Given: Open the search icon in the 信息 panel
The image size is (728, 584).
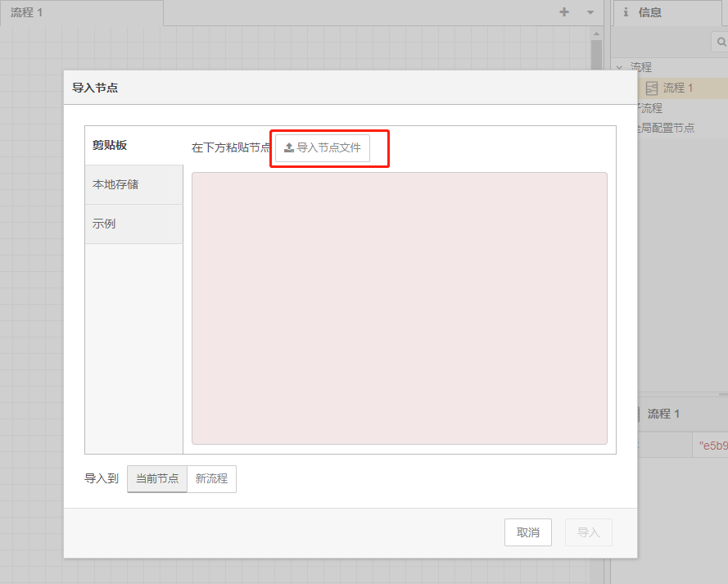Looking at the screenshot, I should [721, 42].
